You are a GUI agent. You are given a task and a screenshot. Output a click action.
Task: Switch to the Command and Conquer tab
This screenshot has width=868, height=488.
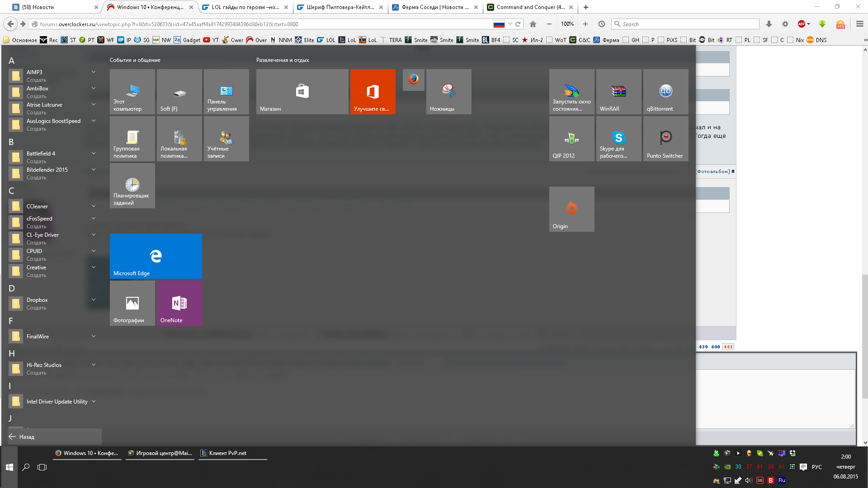tap(530, 7)
